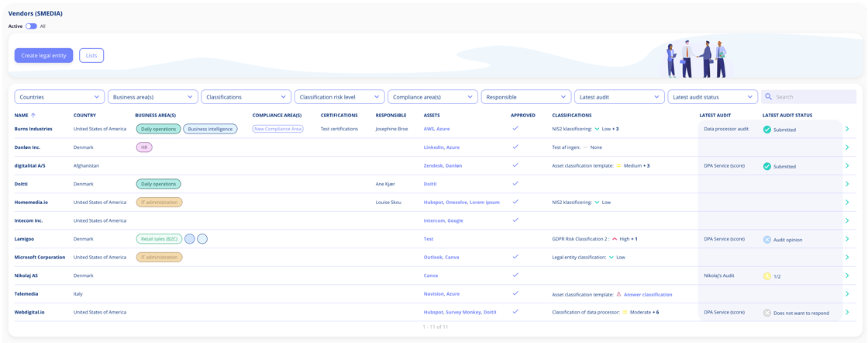Expand the Latest audit status dropdown
This screenshot has width=868, height=343.
[713, 97]
